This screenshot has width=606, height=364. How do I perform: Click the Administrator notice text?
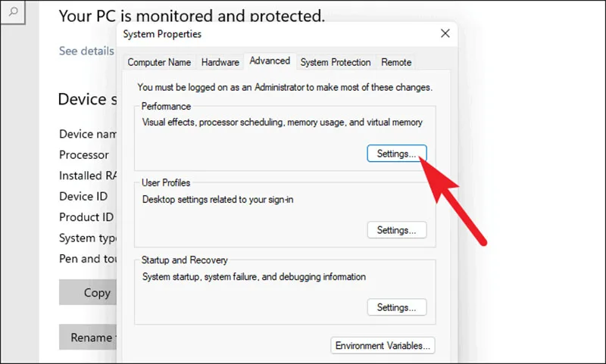tap(285, 87)
